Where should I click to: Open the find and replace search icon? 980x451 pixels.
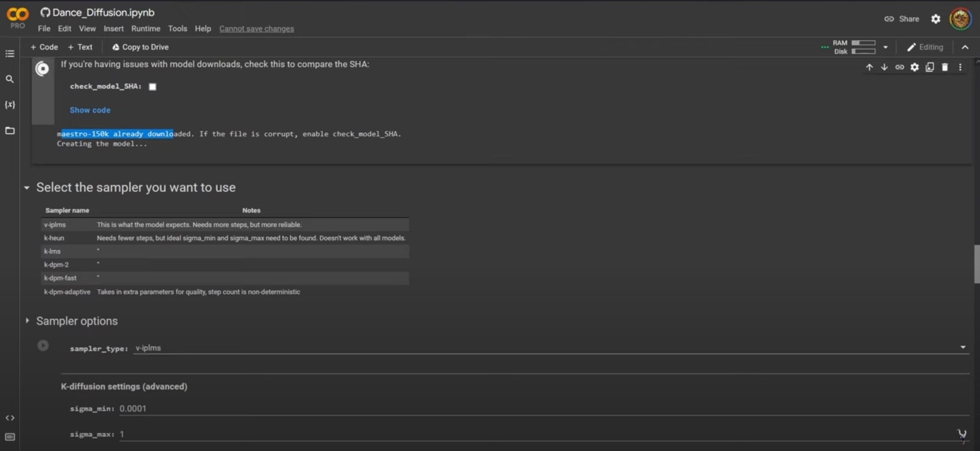[10, 79]
